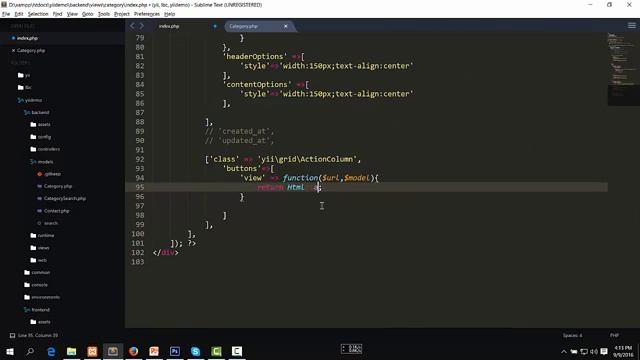
Task: Open green Camtasia icon in taskbar
Action: [x=216, y=351]
